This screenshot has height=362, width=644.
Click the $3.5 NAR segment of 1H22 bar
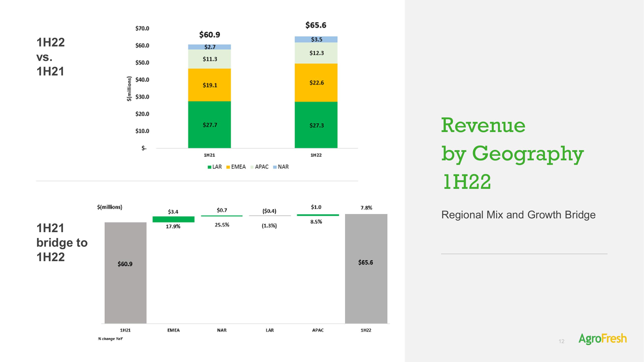(316, 40)
